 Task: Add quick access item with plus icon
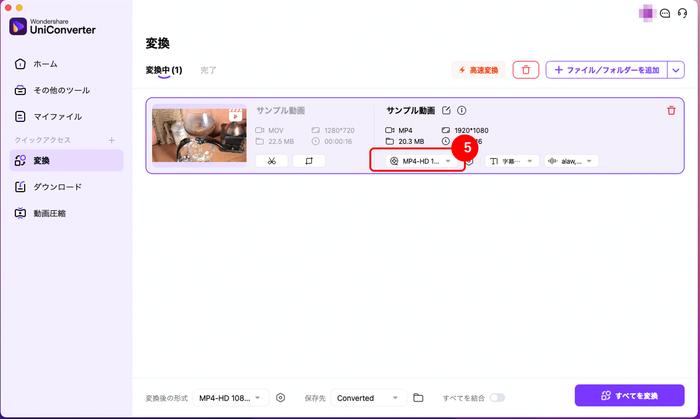tap(112, 140)
